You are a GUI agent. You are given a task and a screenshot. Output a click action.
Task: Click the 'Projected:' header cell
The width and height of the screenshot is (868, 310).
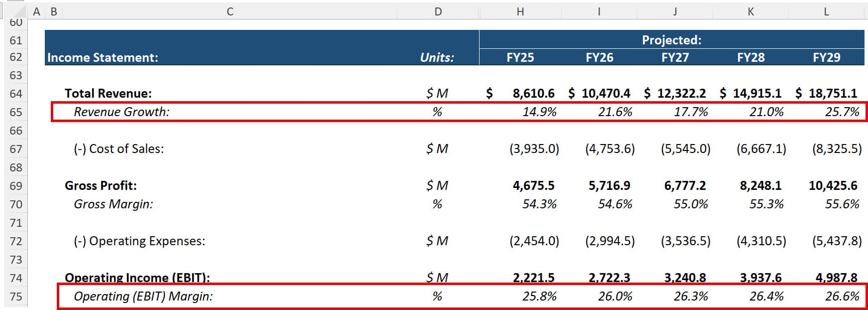pyautogui.click(x=671, y=40)
